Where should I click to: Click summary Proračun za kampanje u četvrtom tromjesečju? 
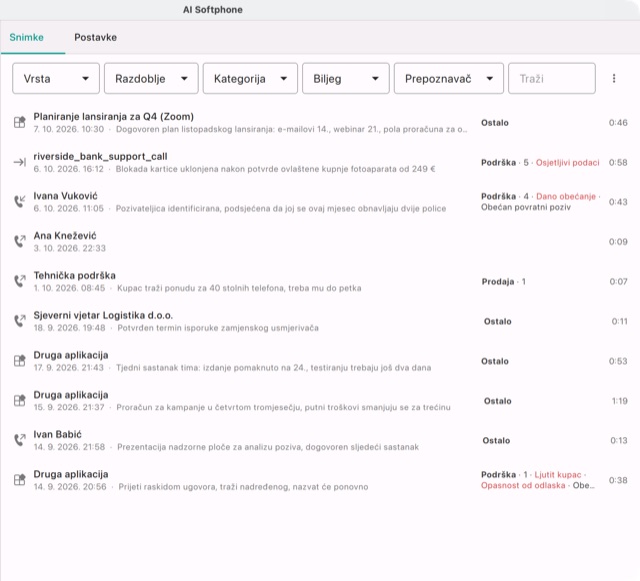tap(284, 407)
